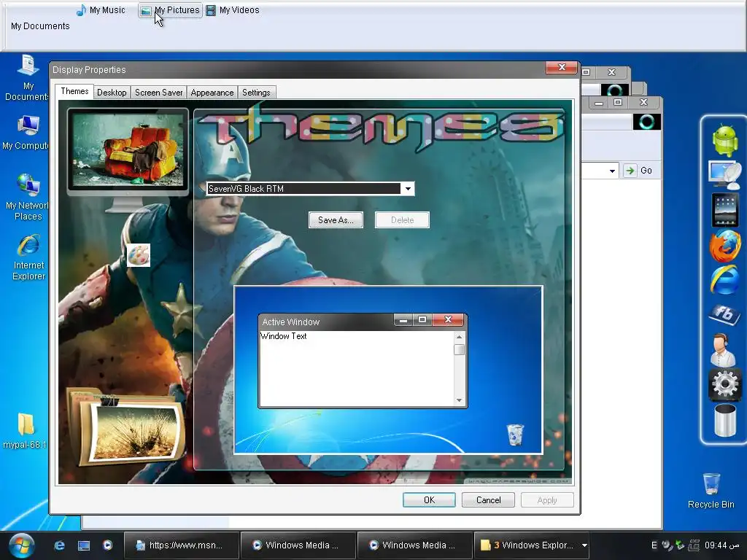Click the preview scrollbar down arrow
The width and height of the screenshot is (747, 560).
[x=460, y=400]
